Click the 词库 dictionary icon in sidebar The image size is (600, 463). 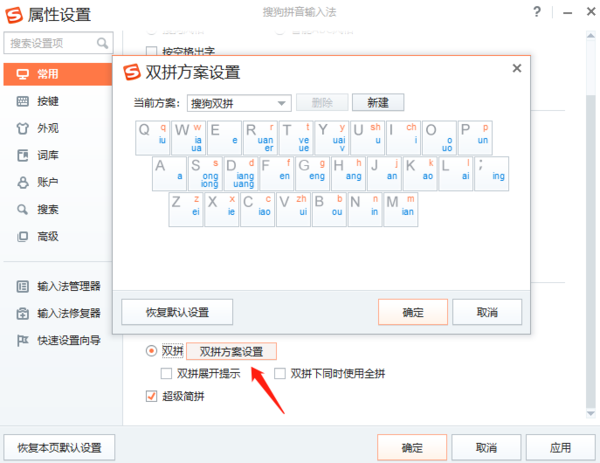(x=23, y=155)
